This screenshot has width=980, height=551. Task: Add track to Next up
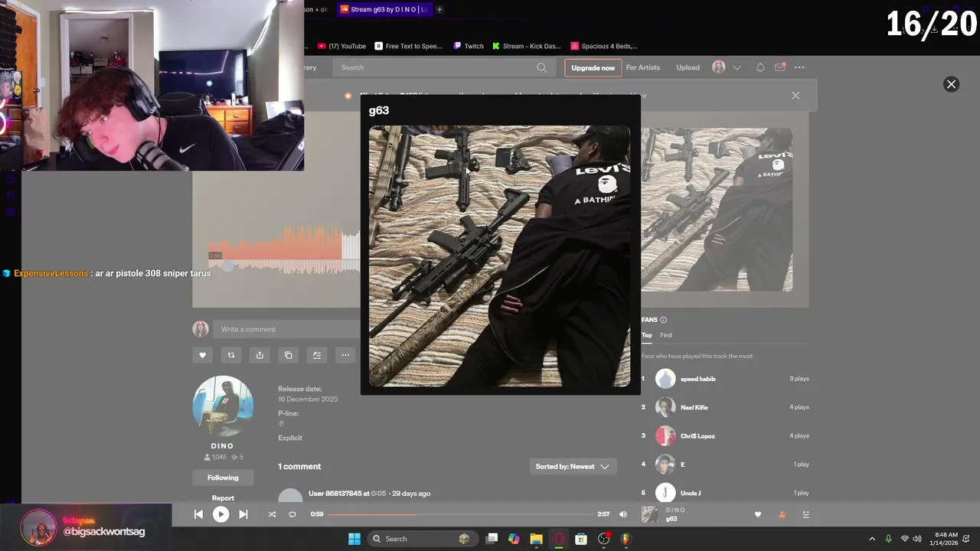[316, 355]
